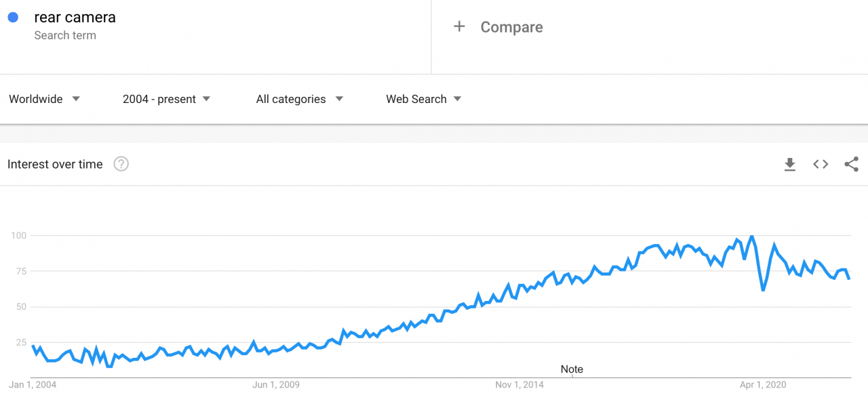
Task: Download the interest over time data
Action: click(x=789, y=164)
